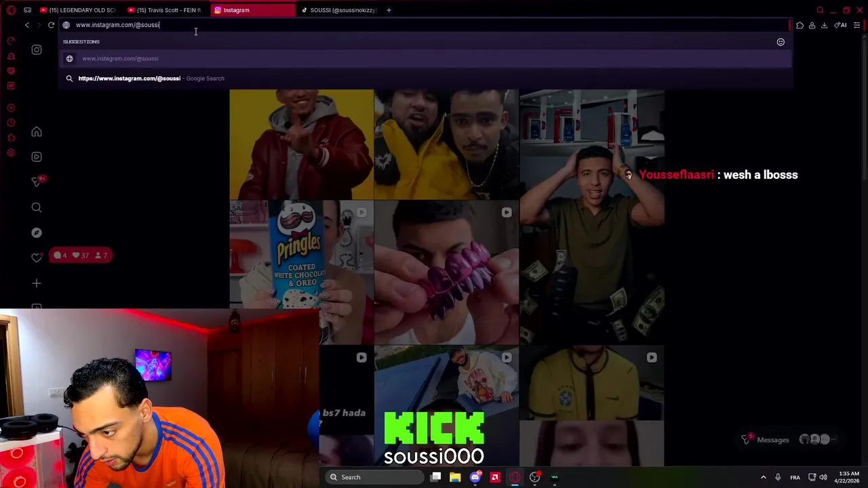The width and height of the screenshot is (868, 488).
Task: Open the GX Corner gamepad icon
Action: tap(27, 10)
